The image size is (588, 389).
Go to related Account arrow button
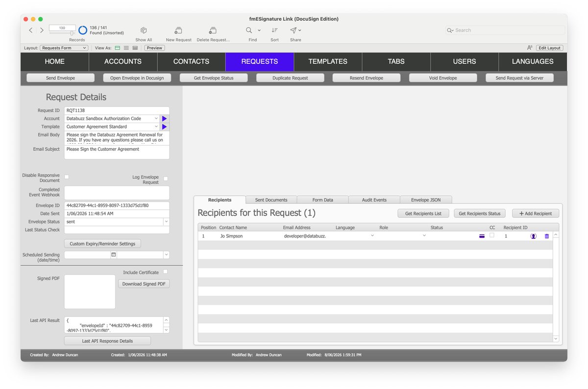point(164,119)
